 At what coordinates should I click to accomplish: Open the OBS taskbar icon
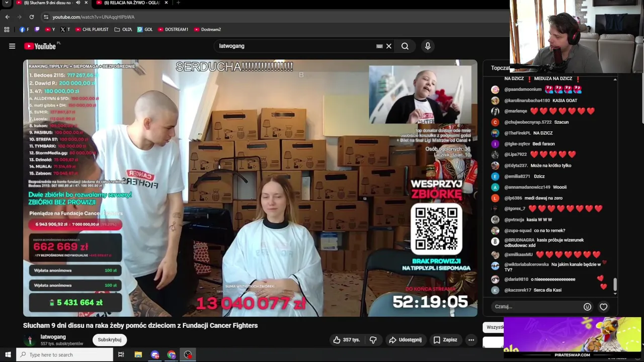point(188,355)
